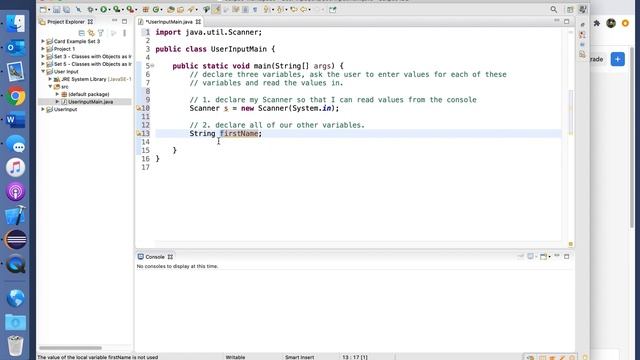
Task: Click the warning marker on line 10
Action: pyautogui.click(x=138, y=108)
